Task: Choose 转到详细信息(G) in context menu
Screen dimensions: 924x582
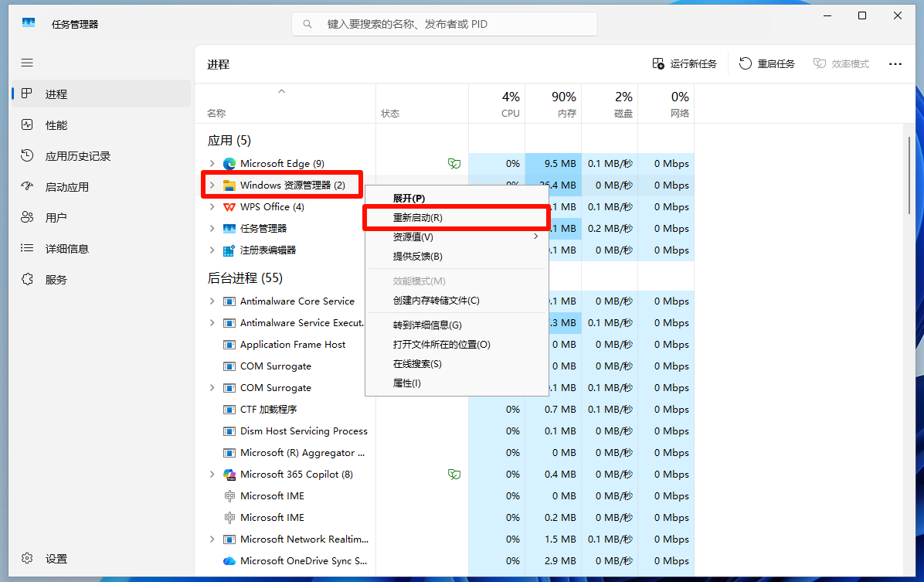Action: coord(457,325)
